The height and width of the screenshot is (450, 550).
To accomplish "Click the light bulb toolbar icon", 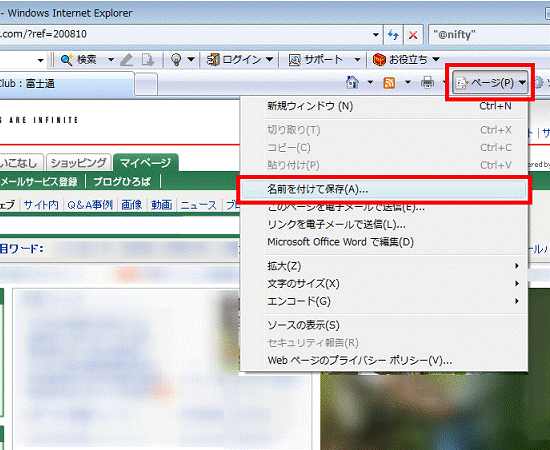I will (x=176, y=60).
